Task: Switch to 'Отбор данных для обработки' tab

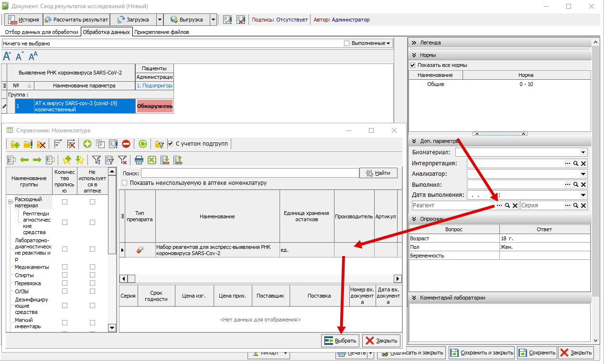Action: click(x=41, y=32)
